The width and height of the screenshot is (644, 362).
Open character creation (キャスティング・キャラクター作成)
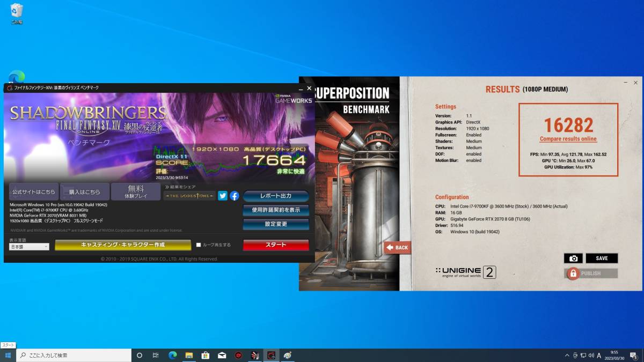pos(123,245)
